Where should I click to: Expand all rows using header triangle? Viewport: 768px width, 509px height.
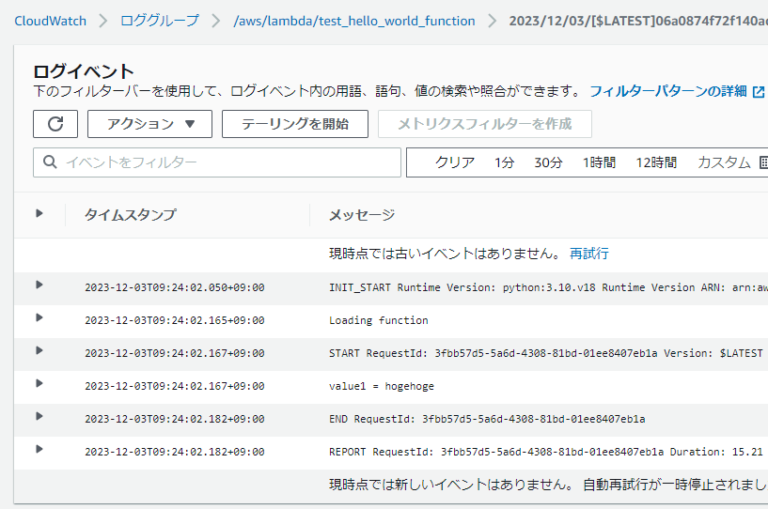39,213
